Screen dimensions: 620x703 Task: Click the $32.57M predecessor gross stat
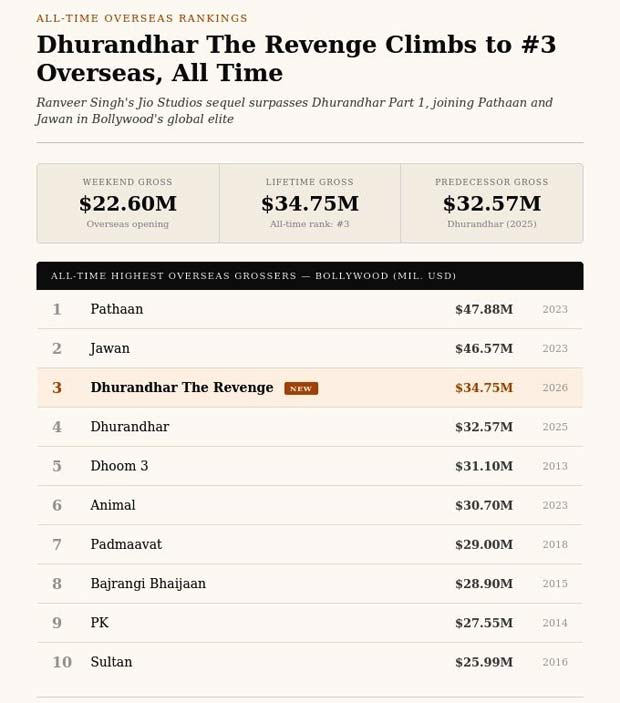click(x=492, y=204)
